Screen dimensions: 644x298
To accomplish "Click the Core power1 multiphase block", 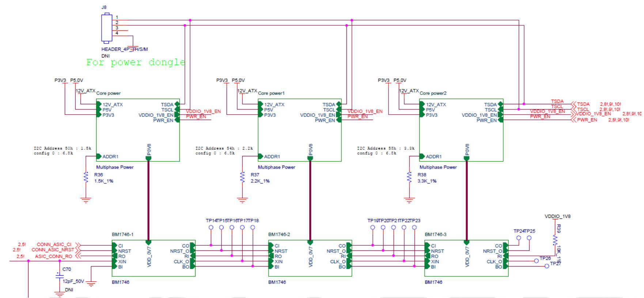I will pyautogui.click(x=299, y=130).
